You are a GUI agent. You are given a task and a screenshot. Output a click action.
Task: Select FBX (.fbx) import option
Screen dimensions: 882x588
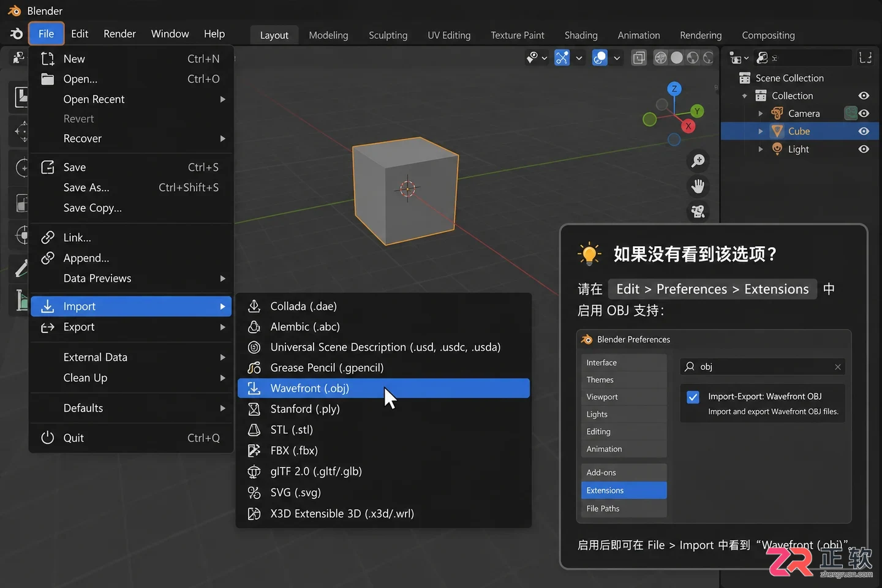click(x=383, y=451)
